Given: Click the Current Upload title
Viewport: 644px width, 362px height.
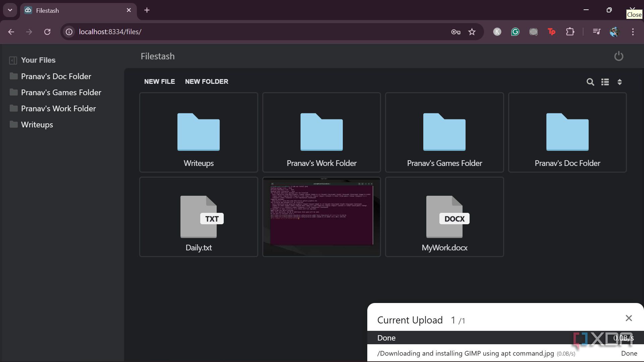Looking at the screenshot, I should tap(410, 320).
